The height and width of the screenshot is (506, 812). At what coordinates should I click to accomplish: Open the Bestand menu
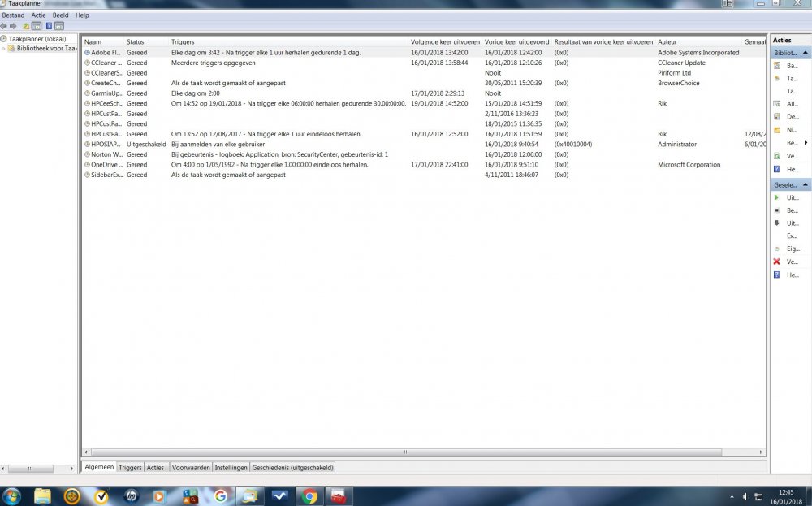pos(14,15)
